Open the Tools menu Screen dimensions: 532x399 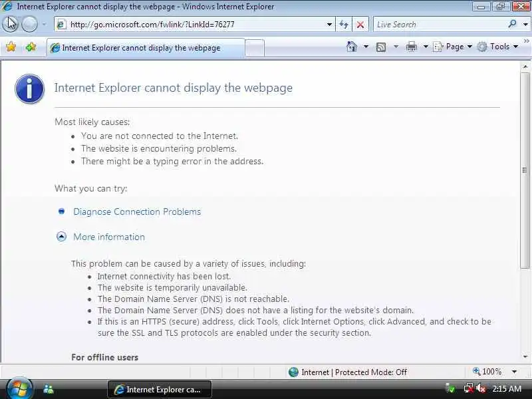pyautogui.click(x=498, y=47)
